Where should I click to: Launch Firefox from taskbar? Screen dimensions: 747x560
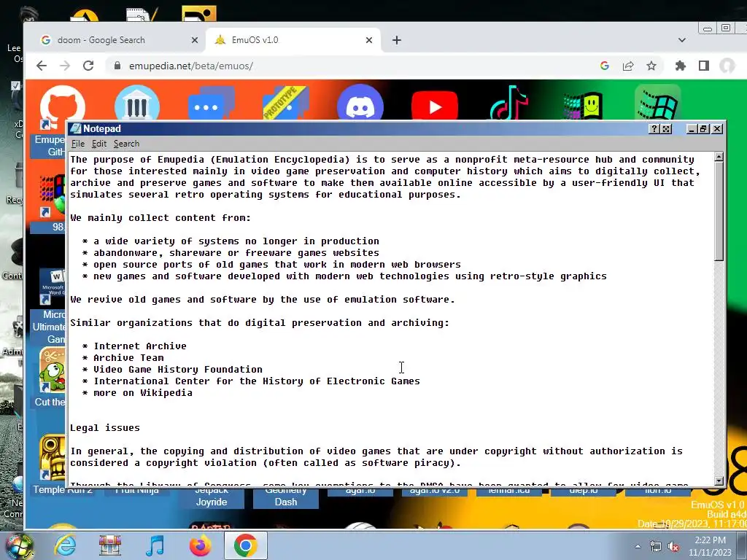[201, 545]
